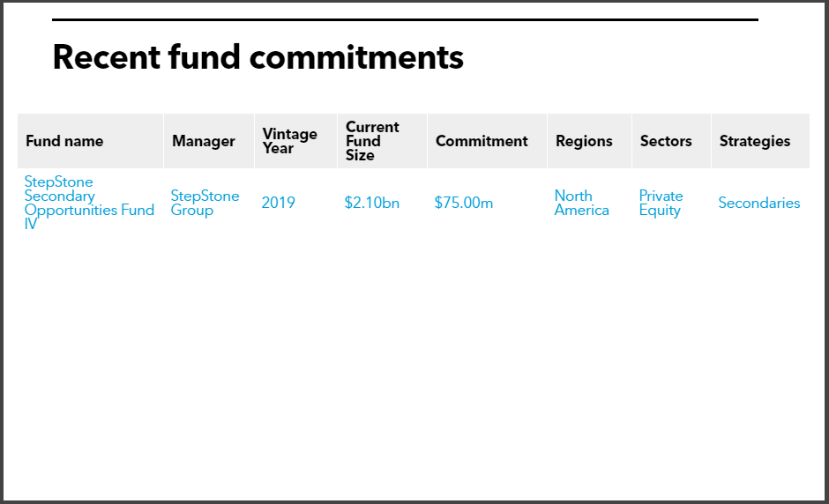Follow the North America region link
Image resolution: width=829 pixels, height=504 pixels.
[581, 203]
